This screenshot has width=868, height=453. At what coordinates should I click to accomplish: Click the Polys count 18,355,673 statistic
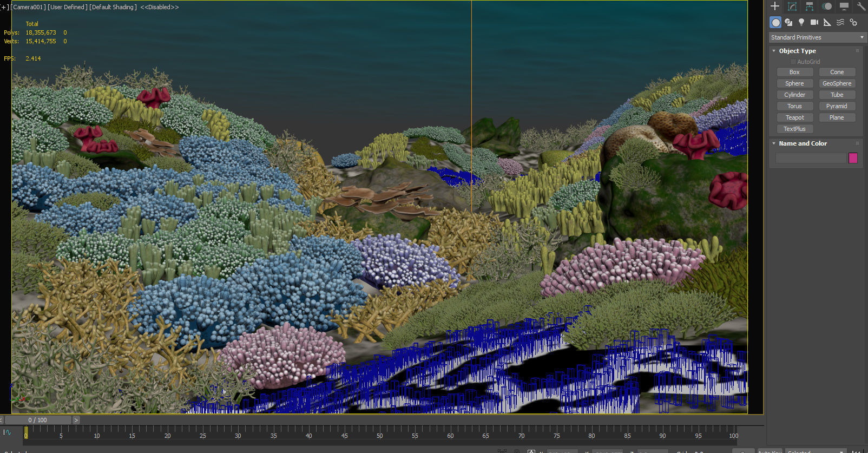[41, 32]
